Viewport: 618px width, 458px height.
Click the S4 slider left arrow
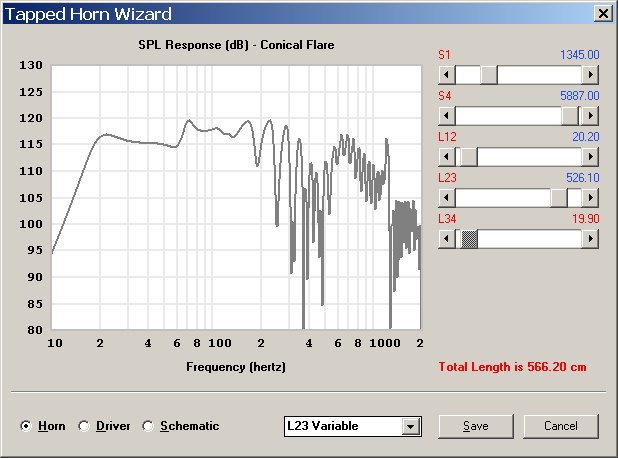tap(447, 115)
